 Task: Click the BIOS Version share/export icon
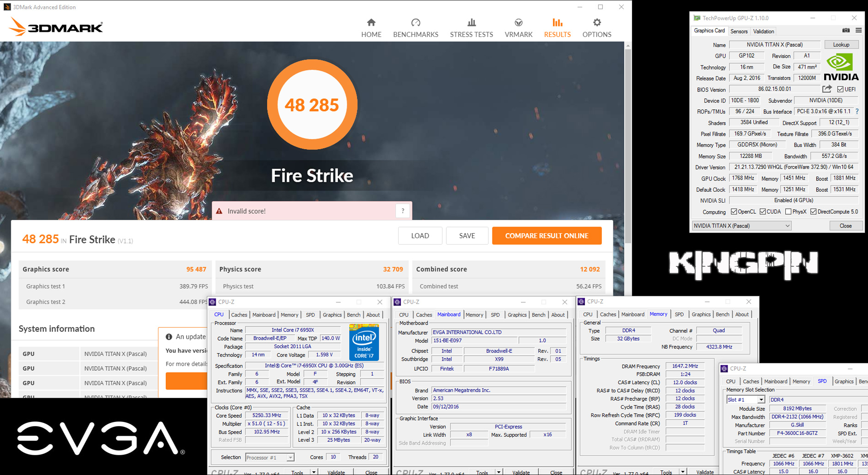[x=827, y=89]
